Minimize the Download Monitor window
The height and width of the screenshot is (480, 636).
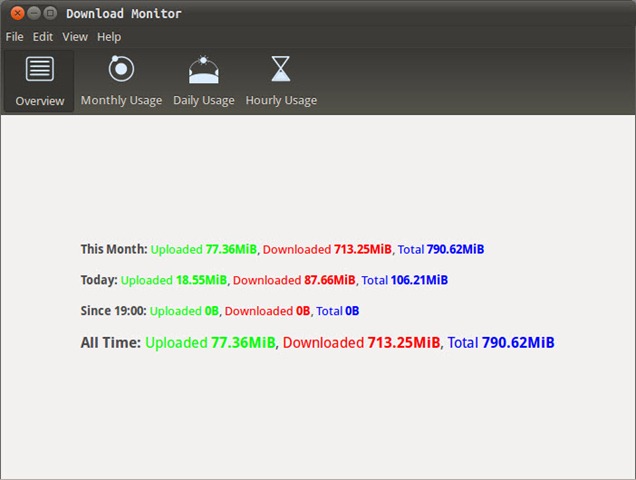tap(34, 13)
